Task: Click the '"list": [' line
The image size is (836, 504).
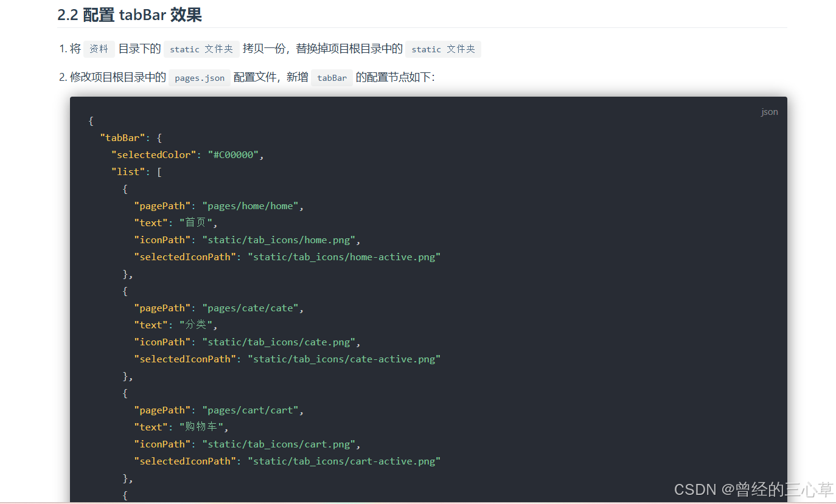Action: tap(136, 172)
